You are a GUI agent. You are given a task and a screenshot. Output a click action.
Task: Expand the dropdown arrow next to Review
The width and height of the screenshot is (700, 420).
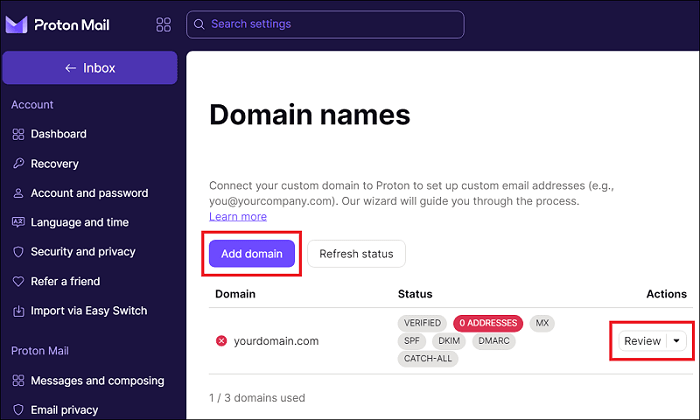676,341
